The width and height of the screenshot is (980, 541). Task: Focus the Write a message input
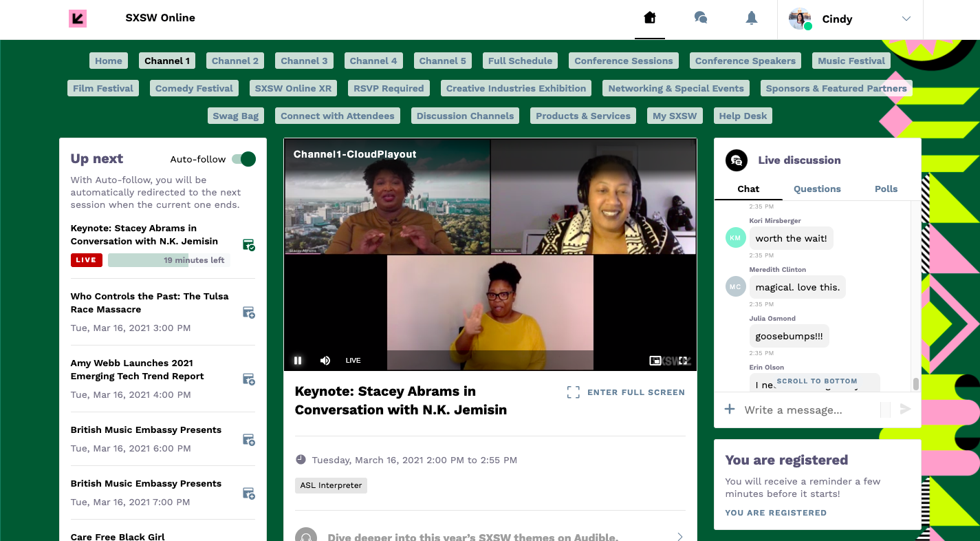[x=810, y=410]
